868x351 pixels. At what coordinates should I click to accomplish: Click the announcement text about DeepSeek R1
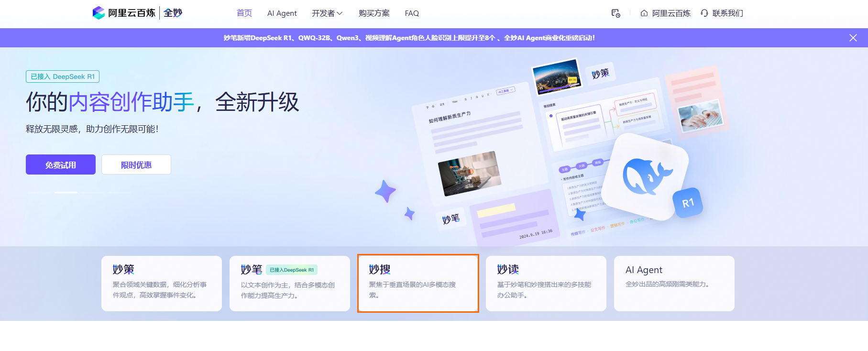(409, 38)
